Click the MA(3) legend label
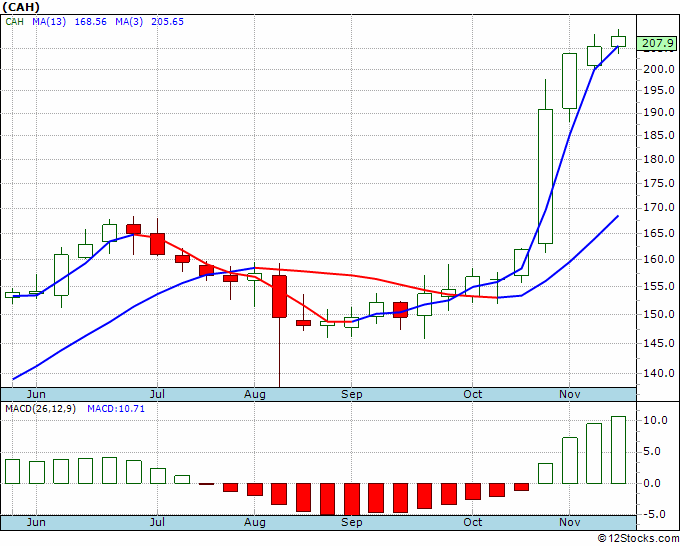The image size is (680, 546). coord(129,22)
